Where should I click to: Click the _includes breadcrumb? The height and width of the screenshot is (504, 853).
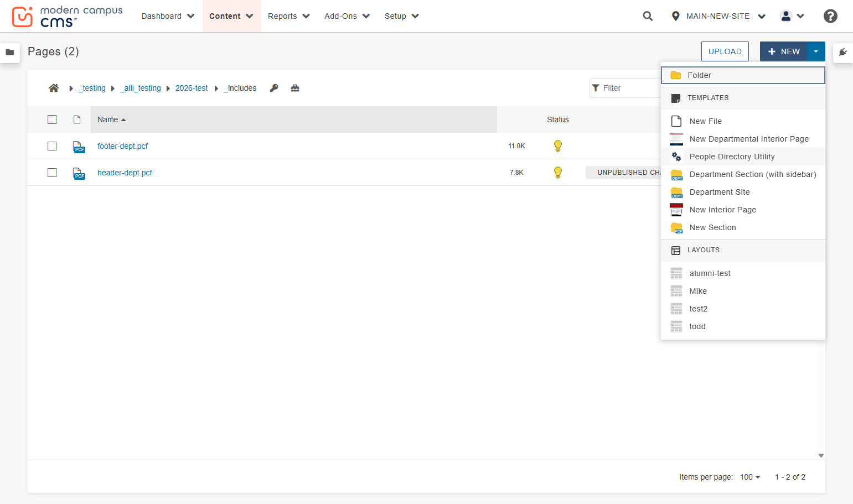coord(240,88)
